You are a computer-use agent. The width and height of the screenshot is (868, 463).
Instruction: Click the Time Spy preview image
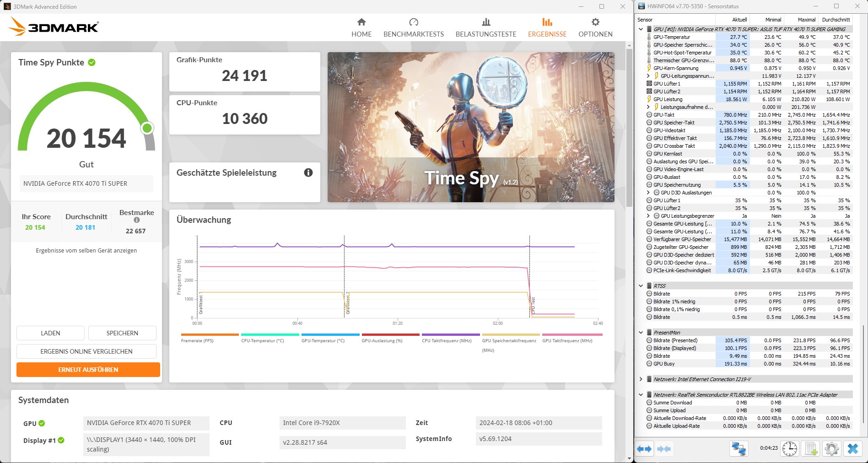[x=471, y=127]
